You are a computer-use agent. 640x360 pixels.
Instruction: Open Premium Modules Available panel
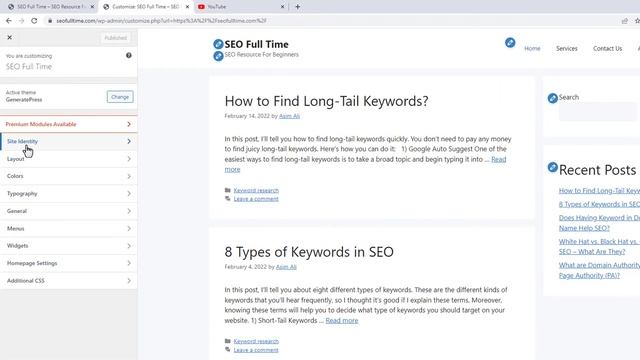(69, 124)
